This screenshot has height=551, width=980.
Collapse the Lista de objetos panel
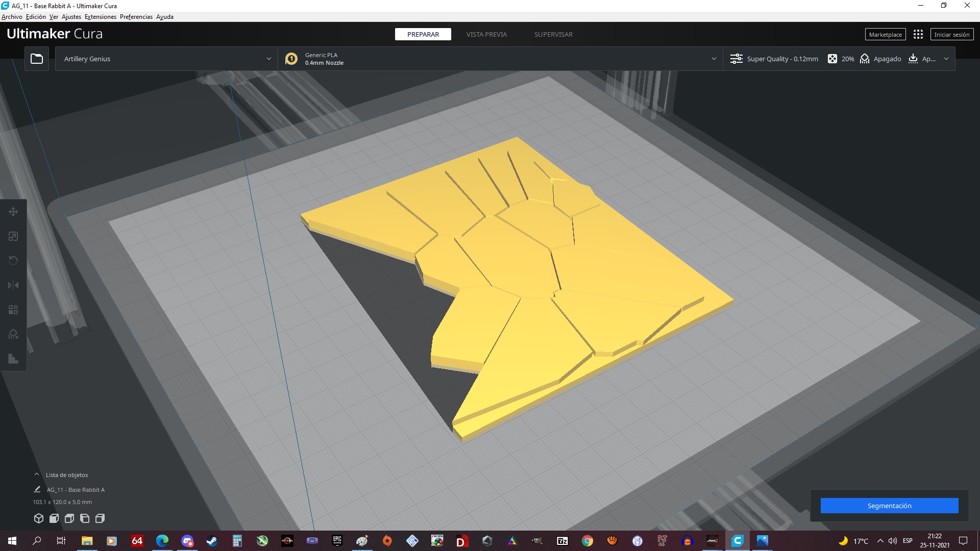click(37, 474)
